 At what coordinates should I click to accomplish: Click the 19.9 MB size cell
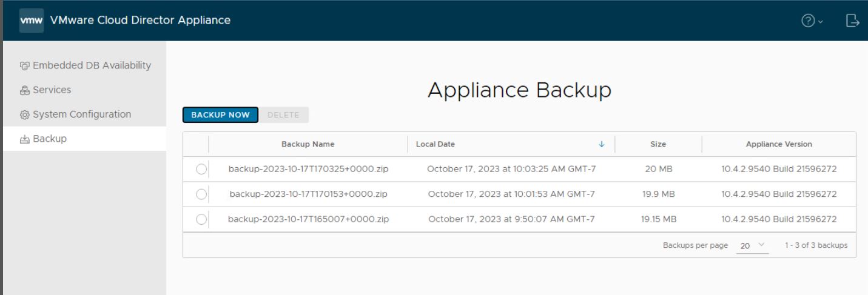pos(658,194)
